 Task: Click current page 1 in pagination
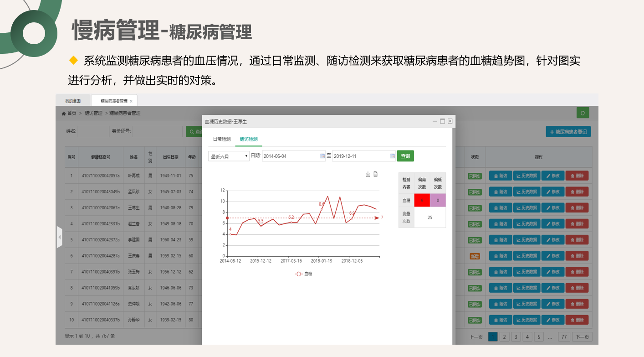pyautogui.click(x=493, y=337)
